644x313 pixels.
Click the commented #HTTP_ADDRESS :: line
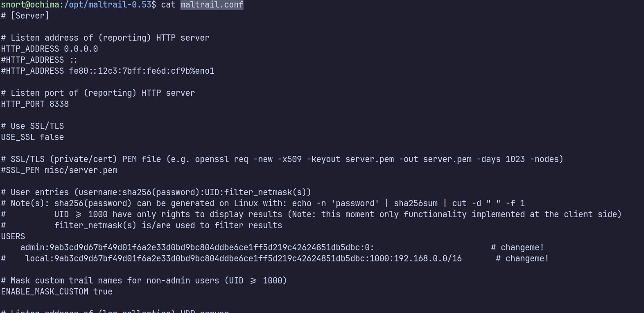click(39, 60)
